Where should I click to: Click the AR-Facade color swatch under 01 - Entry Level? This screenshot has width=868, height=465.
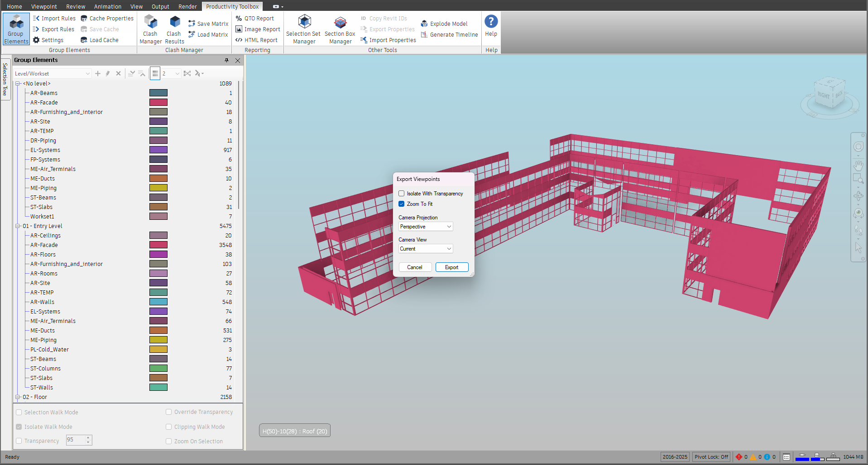(158, 245)
